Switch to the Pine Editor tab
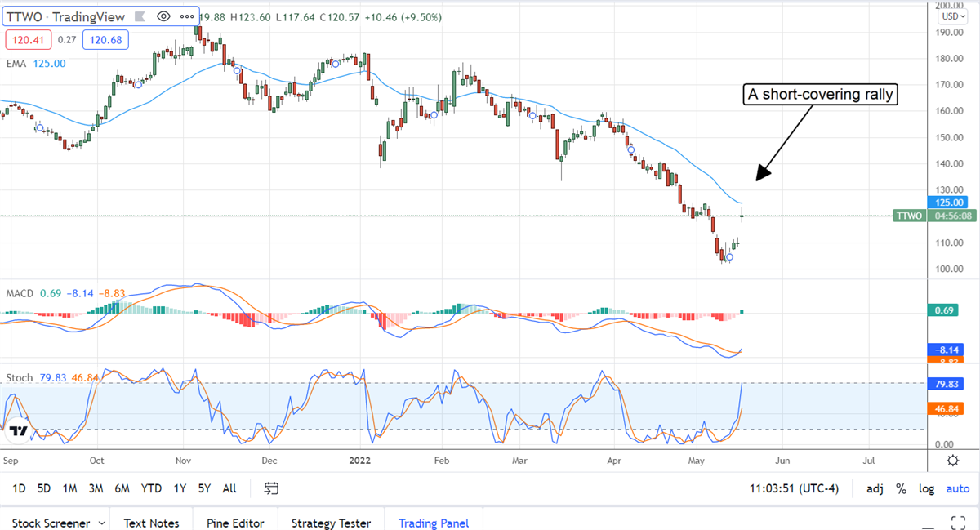 click(x=234, y=523)
